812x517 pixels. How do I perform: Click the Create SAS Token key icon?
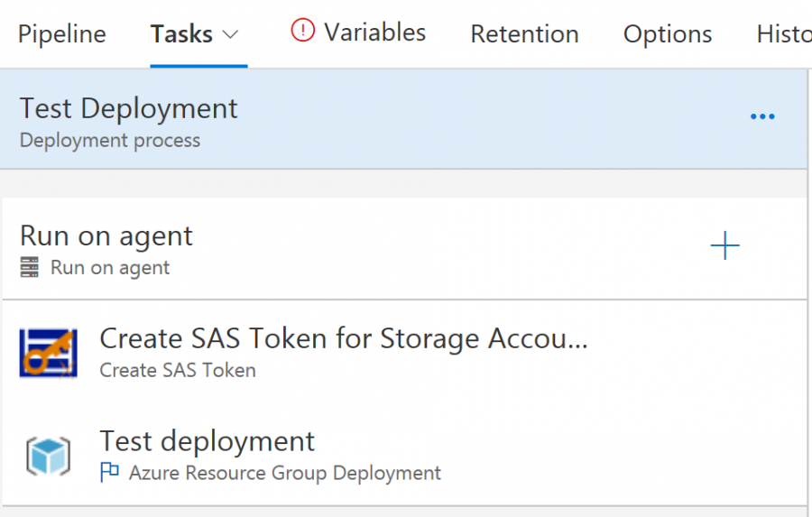tap(48, 352)
